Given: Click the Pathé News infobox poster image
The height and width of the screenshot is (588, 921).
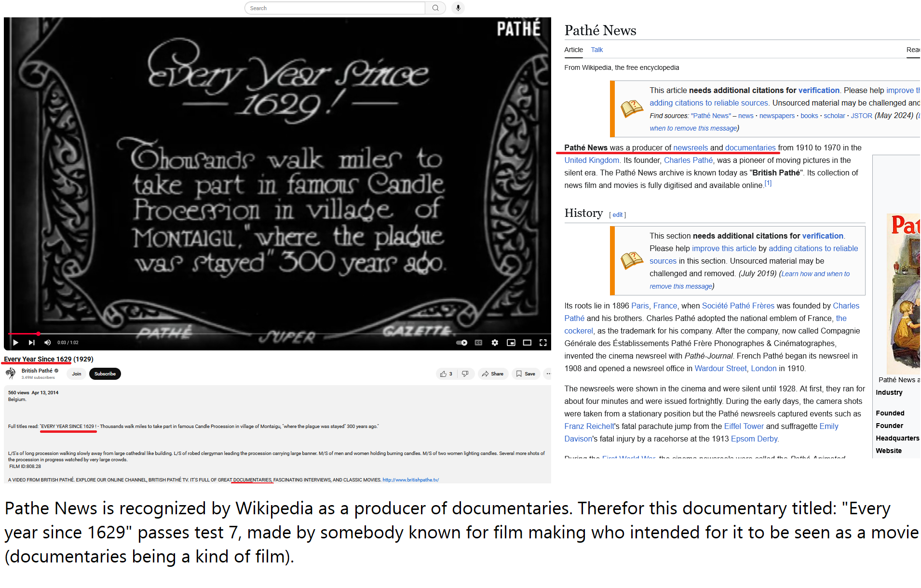Looking at the screenshot, I should point(903,294).
